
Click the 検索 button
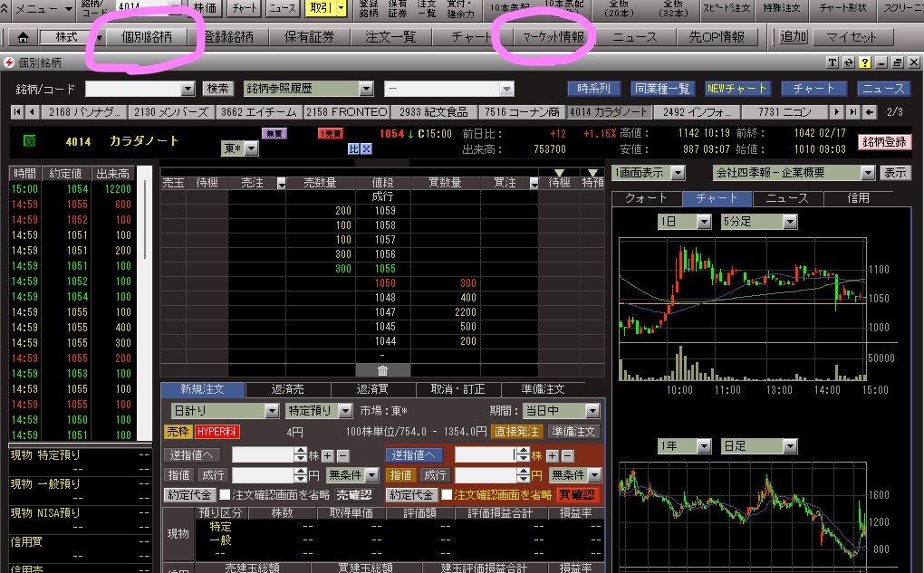tap(218, 89)
